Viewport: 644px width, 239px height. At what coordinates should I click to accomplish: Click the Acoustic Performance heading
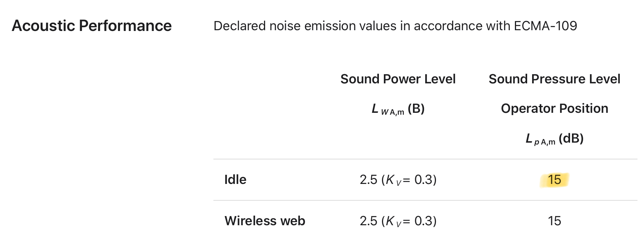(92, 26)
